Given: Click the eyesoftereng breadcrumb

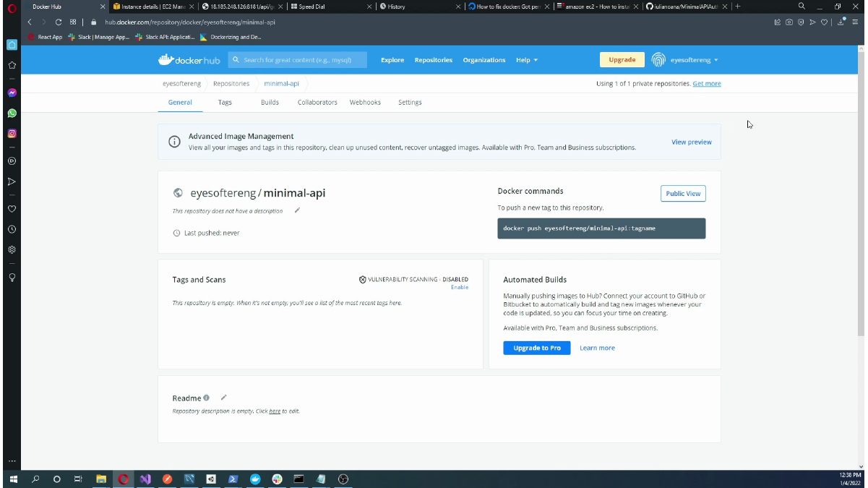Looking at the screenshot, I should (x=181, y=84).
